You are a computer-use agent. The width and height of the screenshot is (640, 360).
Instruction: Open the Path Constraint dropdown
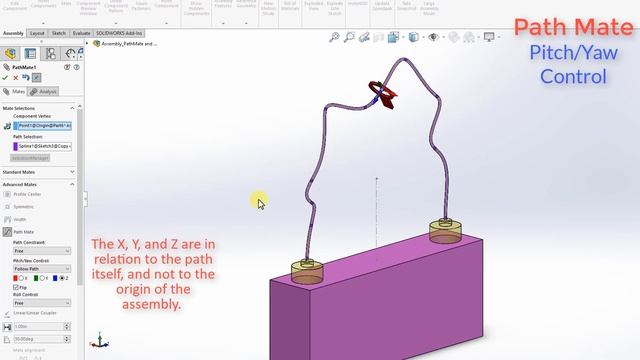click(x=42, y=251)
